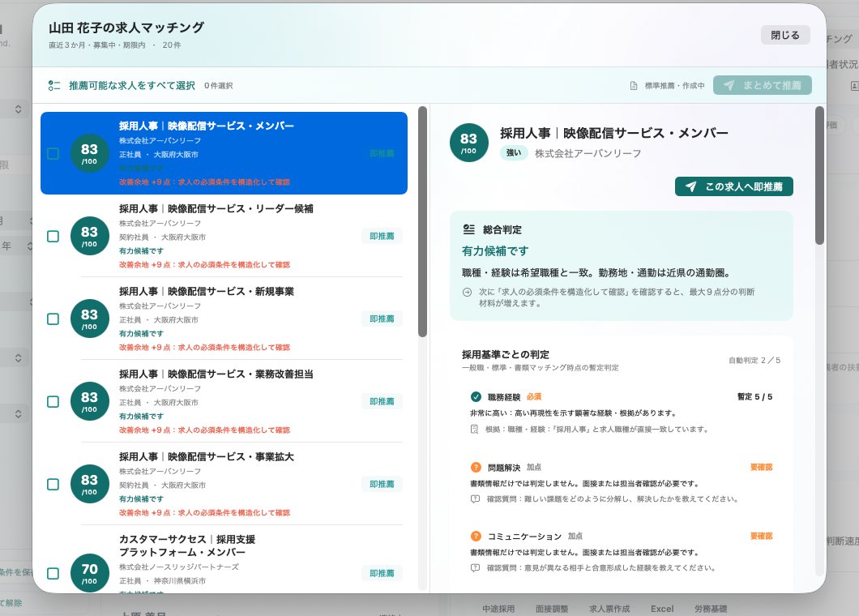Click the 総合判定 list icon
The image size is (859, 616).
[x=469, y=229]
